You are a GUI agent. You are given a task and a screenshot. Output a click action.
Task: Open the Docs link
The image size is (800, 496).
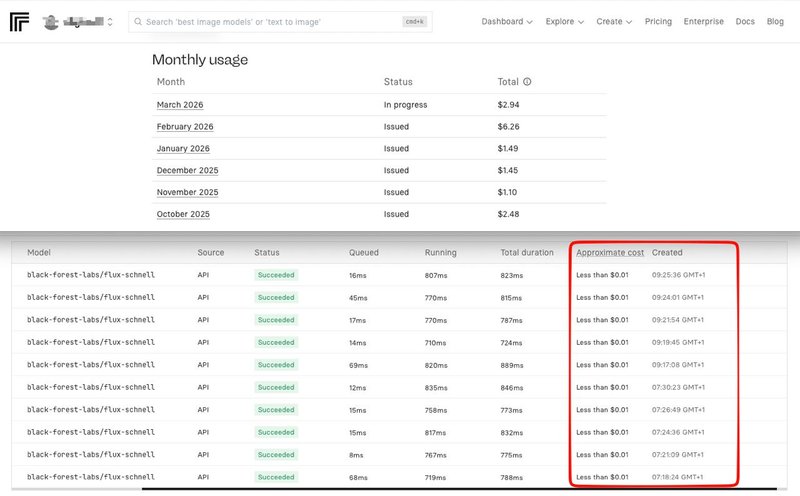tap(745, 21)
